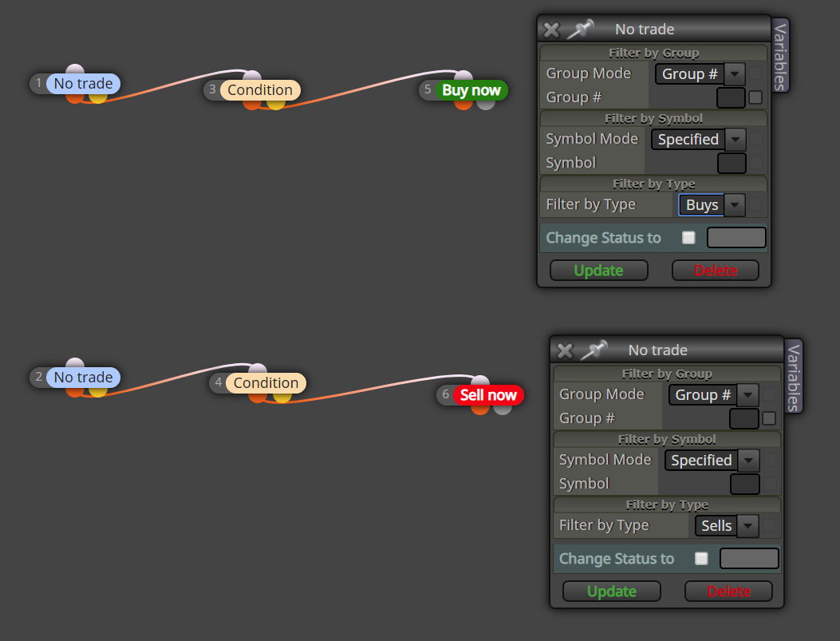The width and height of the screenshot is (840, 641).
Task: Click Update button in the Sells panel
Action: (612, 592)
